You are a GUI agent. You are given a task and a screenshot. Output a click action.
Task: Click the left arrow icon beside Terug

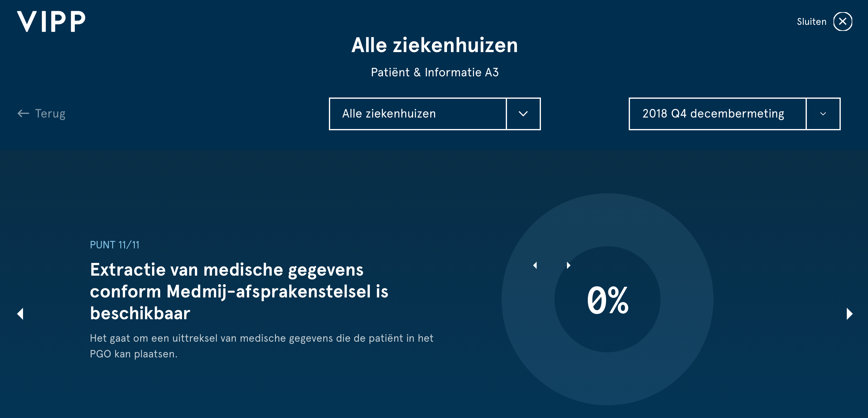click(23, 114)
